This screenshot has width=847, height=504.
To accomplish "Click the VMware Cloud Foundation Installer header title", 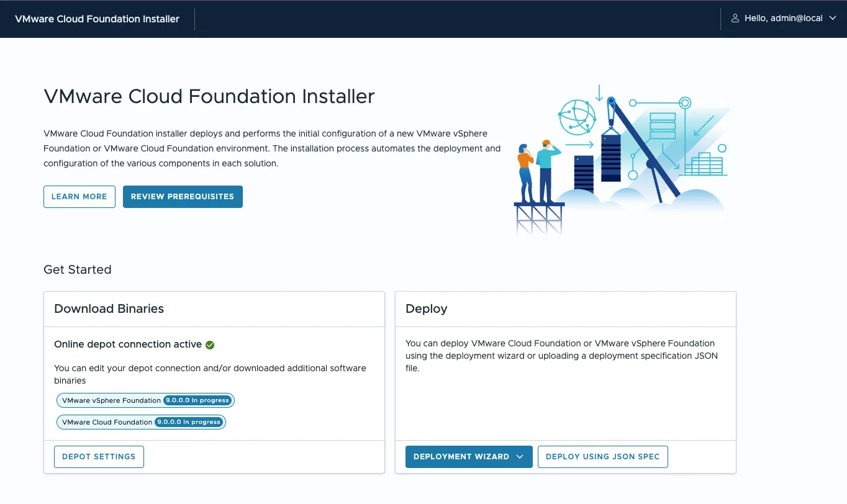I will point(97,19).
